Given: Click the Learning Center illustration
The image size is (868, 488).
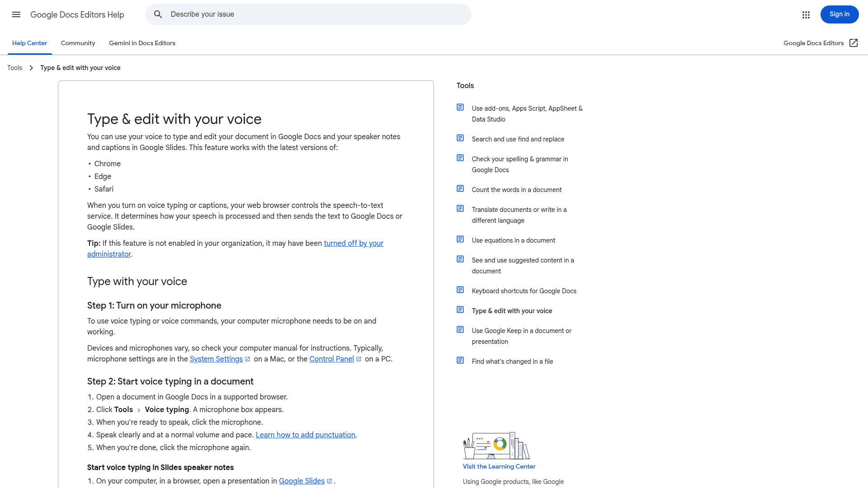Looking at the screenshot, I should point(496,446).
